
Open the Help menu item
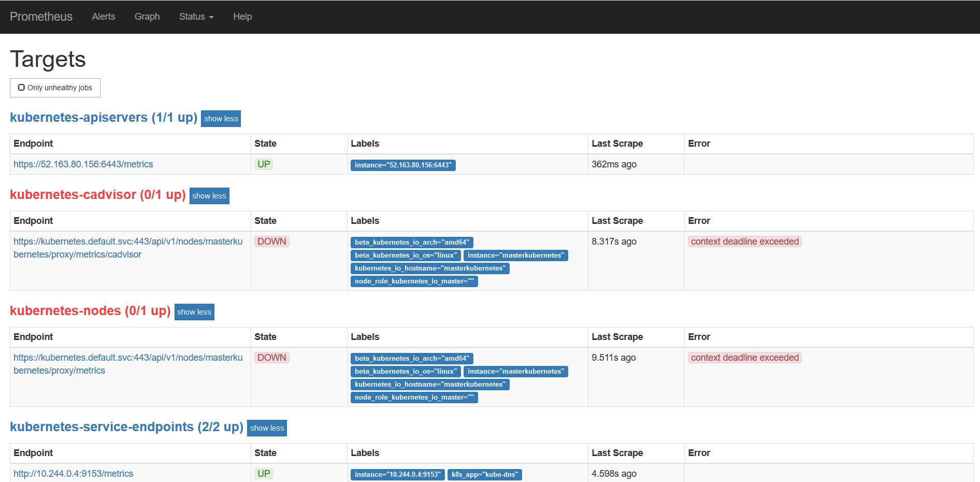tap(242, 17)
